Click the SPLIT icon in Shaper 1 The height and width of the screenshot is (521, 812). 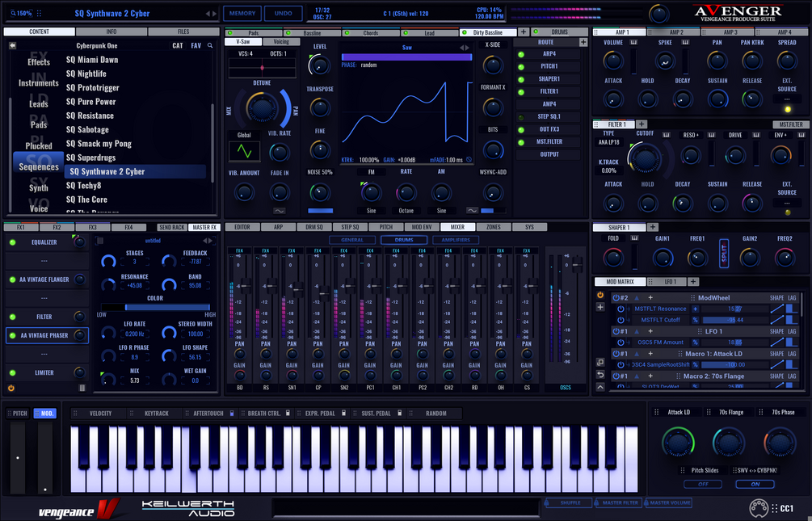point(724,254)
